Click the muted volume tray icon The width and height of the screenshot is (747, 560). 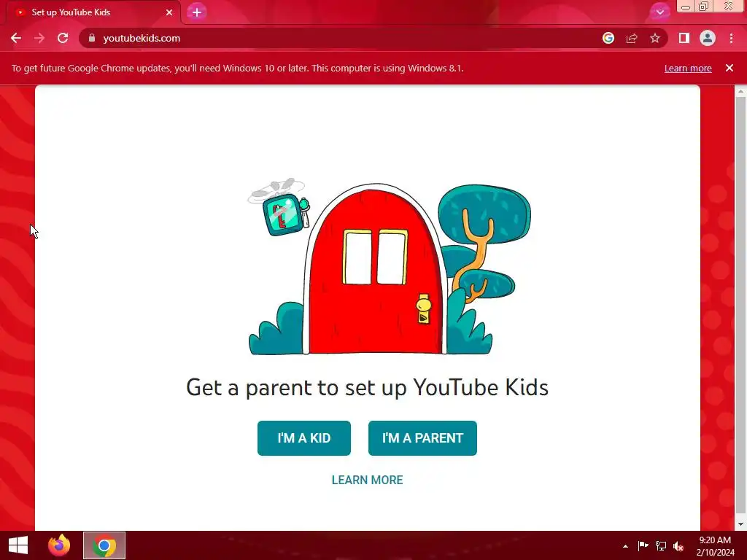(678, 546)
